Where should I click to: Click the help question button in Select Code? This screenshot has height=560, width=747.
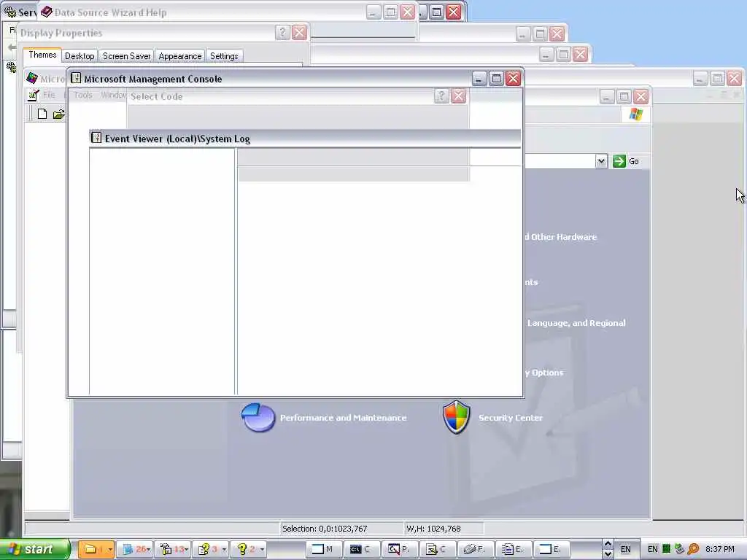click(441, 96)
